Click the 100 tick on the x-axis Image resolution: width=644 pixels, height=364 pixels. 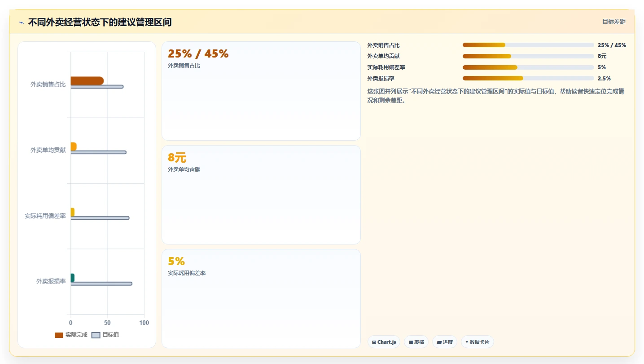(144, 323)
